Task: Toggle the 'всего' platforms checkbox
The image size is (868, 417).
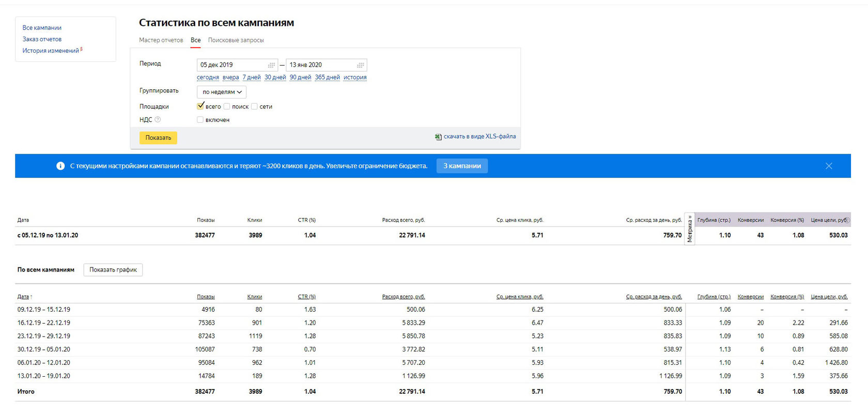Action: click(200, 106)
